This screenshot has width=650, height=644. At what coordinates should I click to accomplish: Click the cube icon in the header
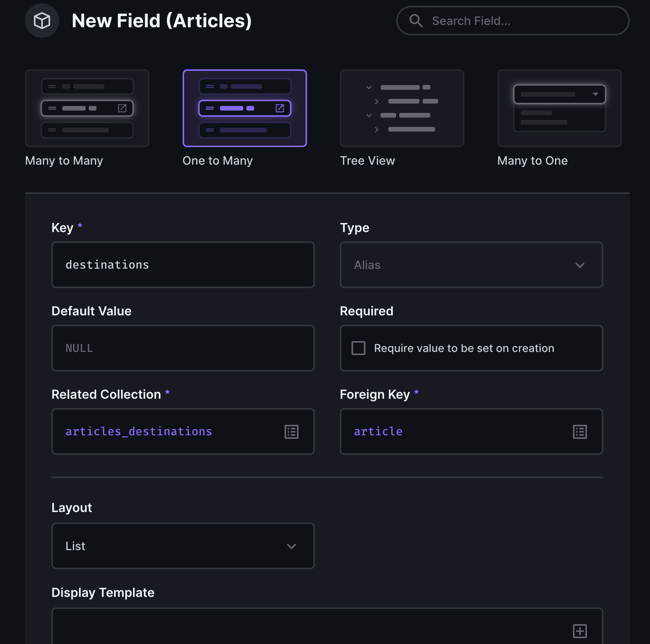click(x=42, y=21)
